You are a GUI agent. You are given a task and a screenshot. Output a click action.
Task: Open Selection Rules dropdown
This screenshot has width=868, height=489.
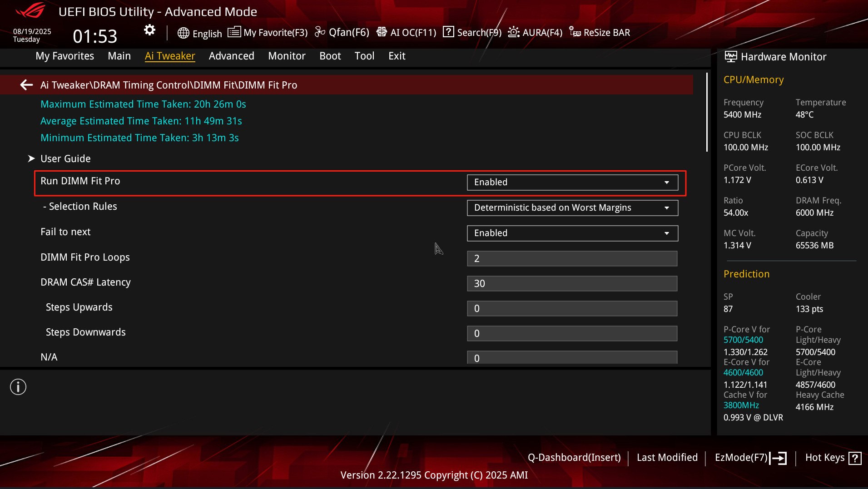click(572, 208)
